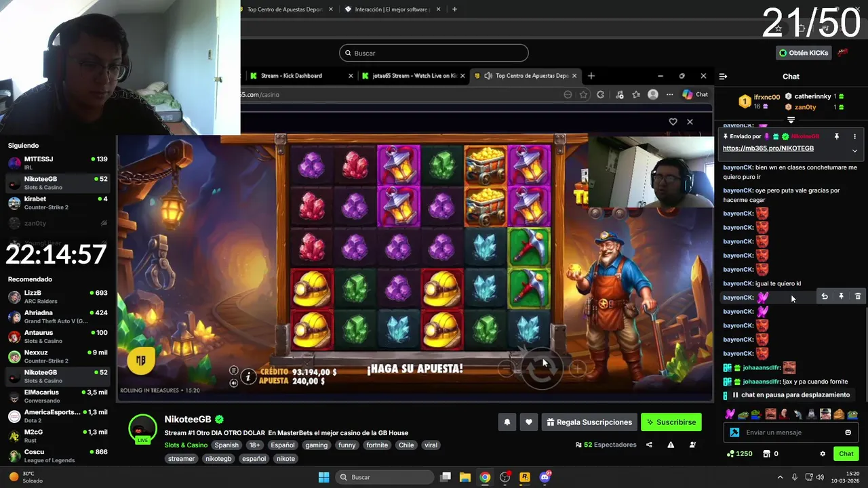Viewport: 868px width, 488px height.
Task: Decrease the bet with minus button
Action: point(506,369)
